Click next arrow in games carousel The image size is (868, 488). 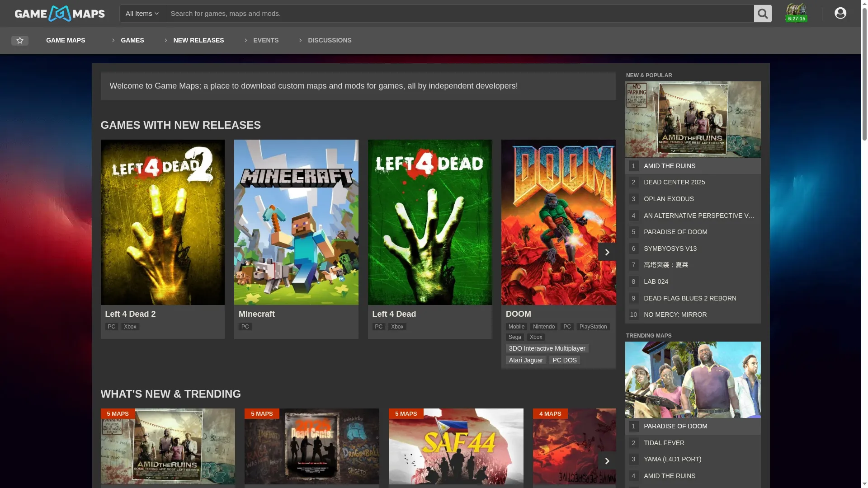607,252
